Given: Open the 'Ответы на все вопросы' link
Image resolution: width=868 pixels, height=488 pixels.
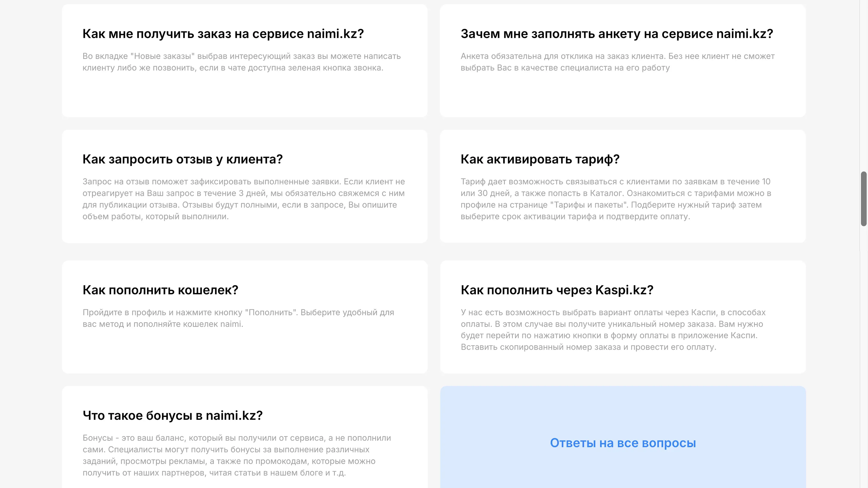Looking at the screenshot, I should point(623,443).
